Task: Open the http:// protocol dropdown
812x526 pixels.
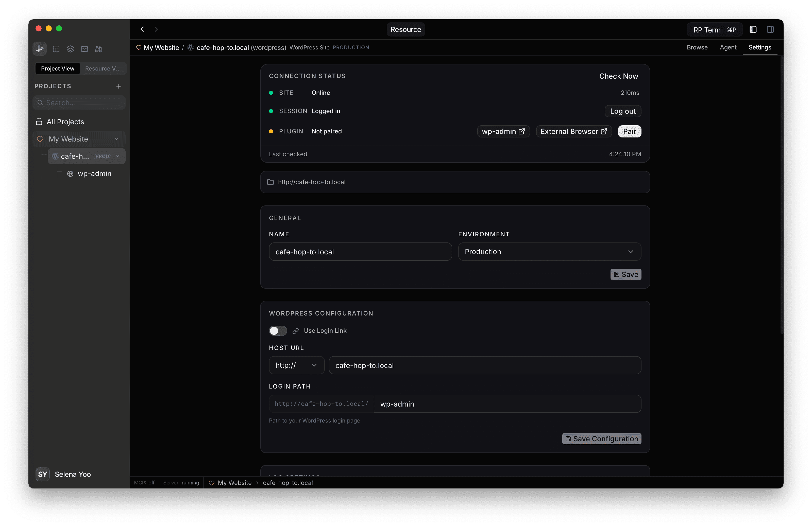Action: [x=296, y=365]
